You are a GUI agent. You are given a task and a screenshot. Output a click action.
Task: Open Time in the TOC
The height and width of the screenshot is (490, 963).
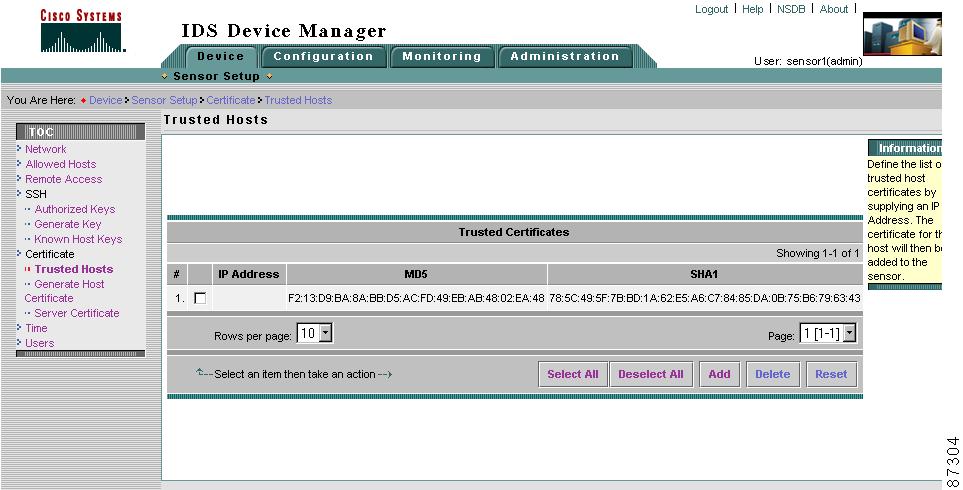(x=36, y=329)
